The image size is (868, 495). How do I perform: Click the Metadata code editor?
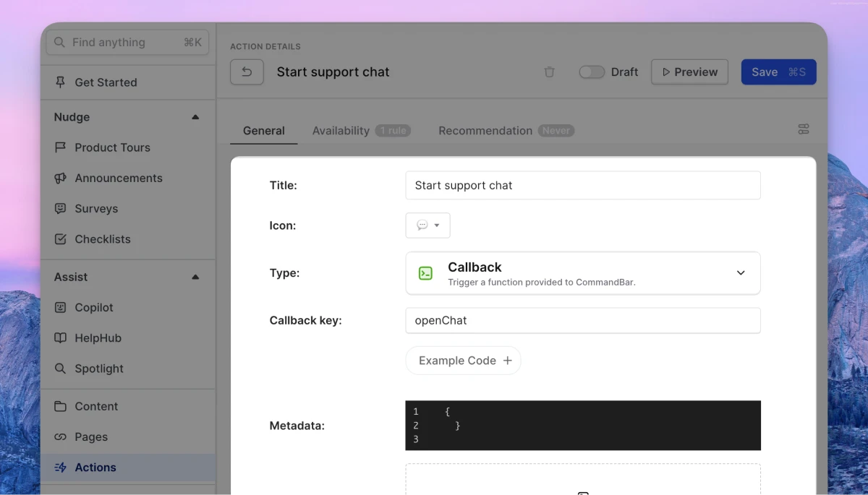pyautogui.click(x=583, y=426)
